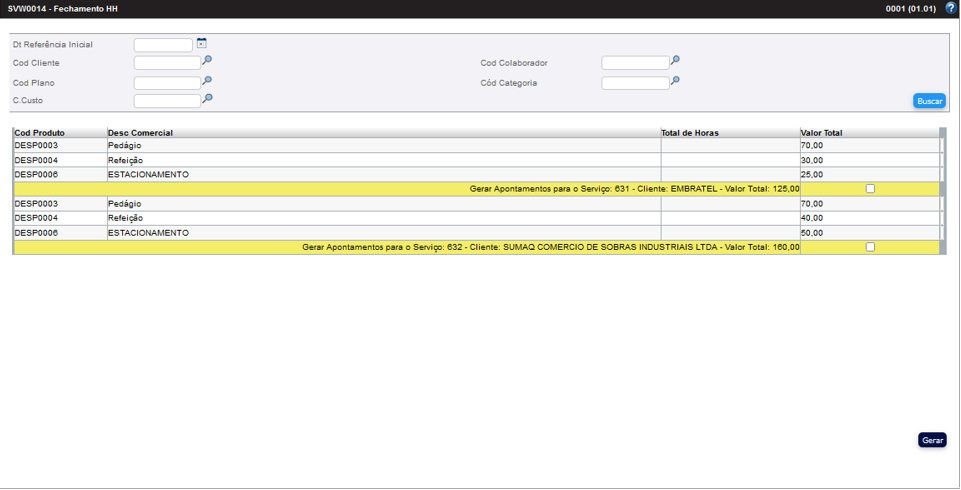Click the Cod Produto column header
This screenshot has width=961, height=490.
pyautogui.click(x=39, y=133)
